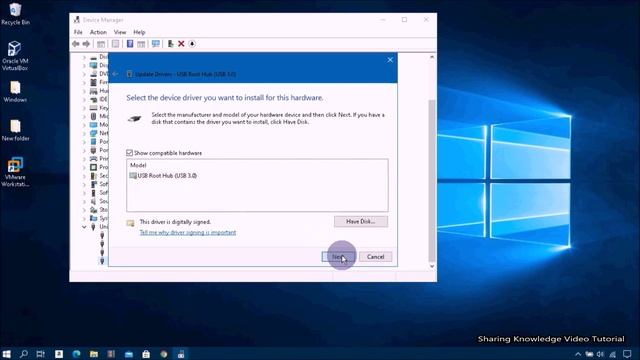The height and width of the screenshot is (360, 640).
Task: Open 'Tell me why driver signing is important' link
Action: tap(188, 232)
